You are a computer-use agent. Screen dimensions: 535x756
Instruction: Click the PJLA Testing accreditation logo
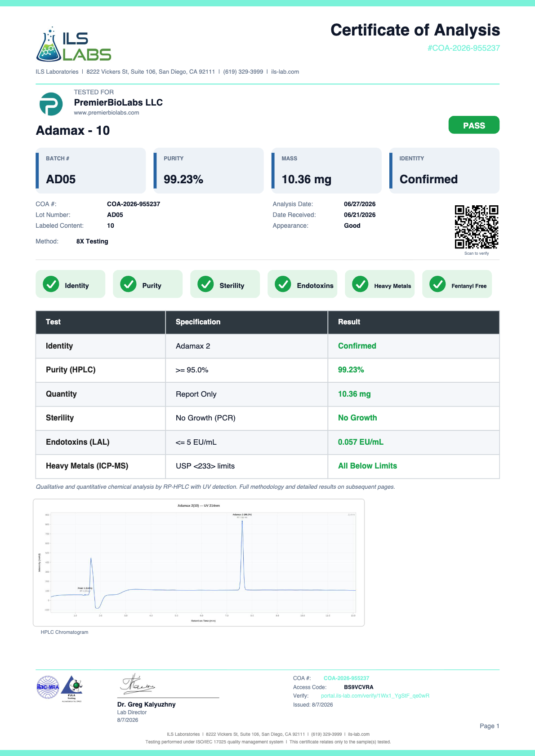(x=72, y=688)
